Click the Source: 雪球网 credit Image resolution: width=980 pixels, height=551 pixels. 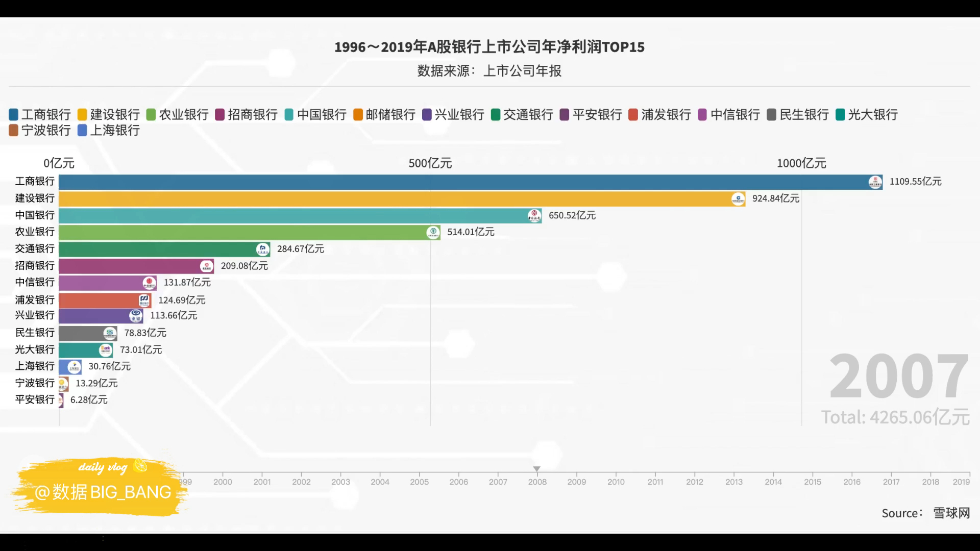point(926,513)
